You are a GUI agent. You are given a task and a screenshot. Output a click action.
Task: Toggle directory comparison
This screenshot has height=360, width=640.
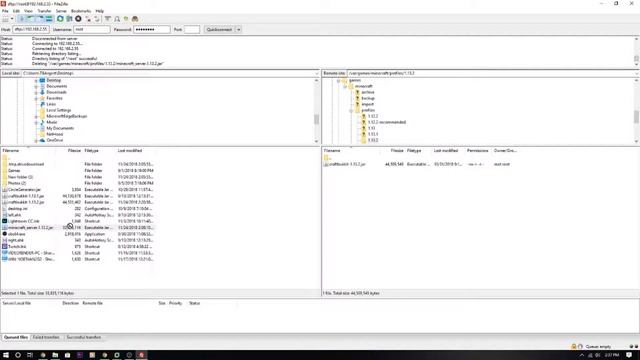click(117, 19)
